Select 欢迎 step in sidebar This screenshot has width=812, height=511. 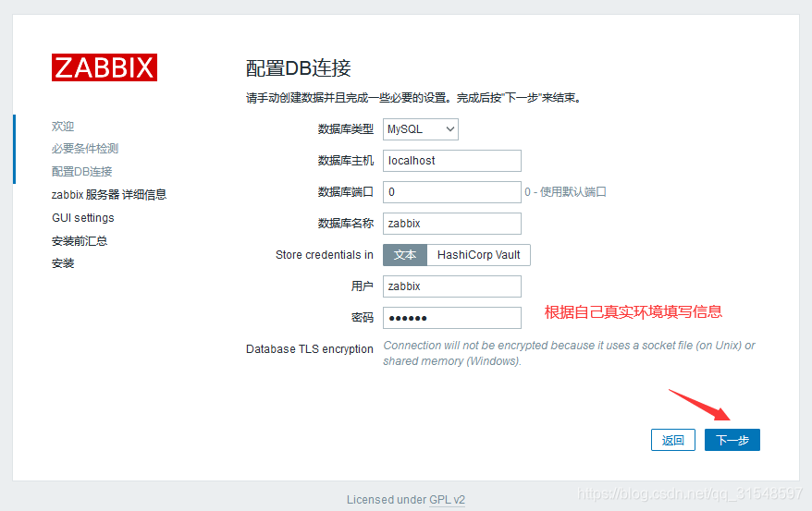point(63,127)
